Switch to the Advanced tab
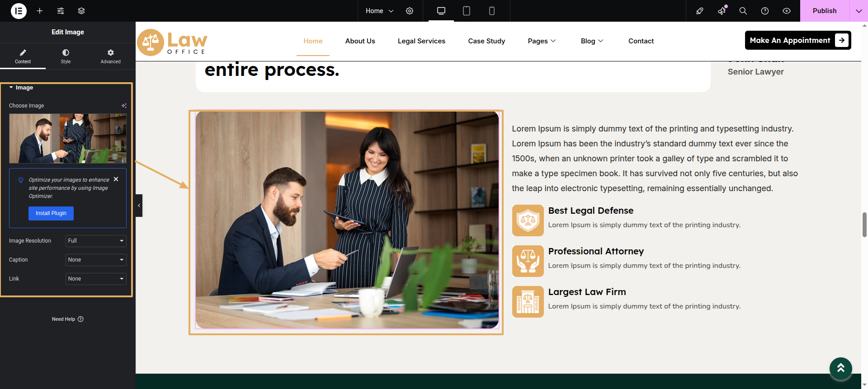Screen dimensions: 868x389 pos(110,56)
